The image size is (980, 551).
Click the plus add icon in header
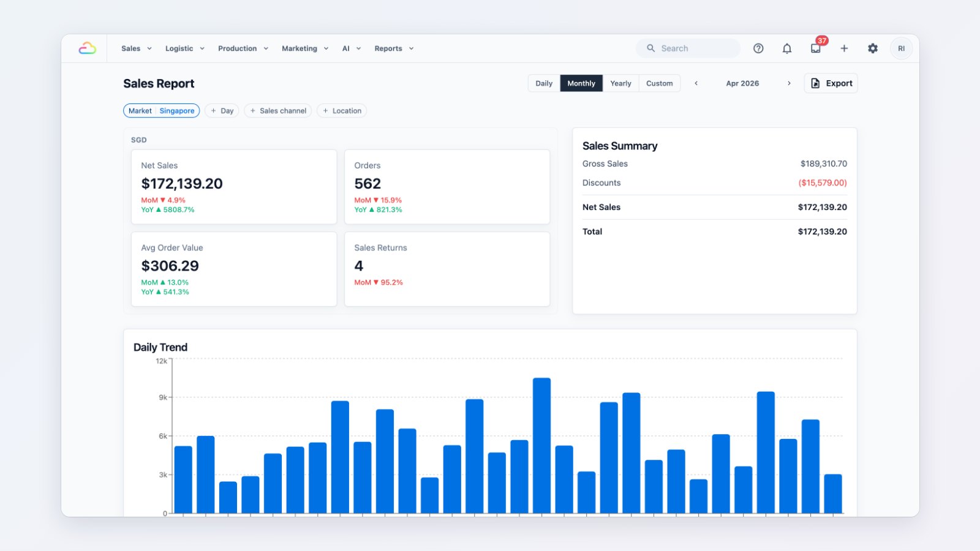(844, 48)
